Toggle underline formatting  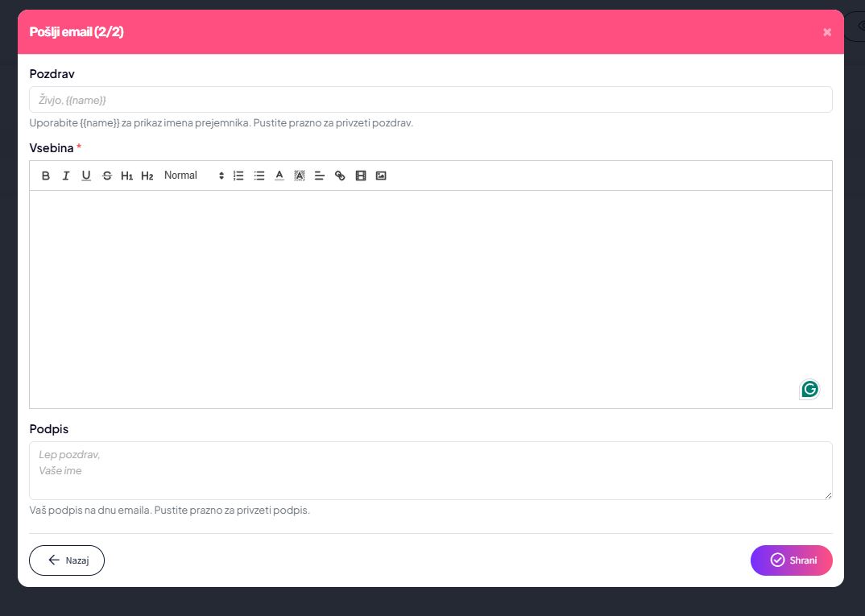point(86,176)
